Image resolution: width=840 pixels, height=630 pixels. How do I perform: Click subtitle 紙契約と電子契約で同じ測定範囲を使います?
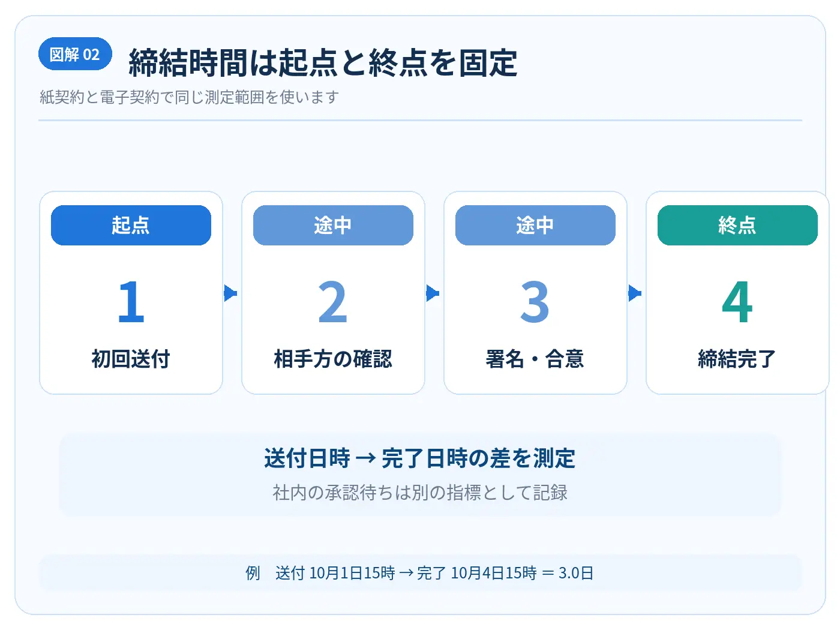(190, 97)
